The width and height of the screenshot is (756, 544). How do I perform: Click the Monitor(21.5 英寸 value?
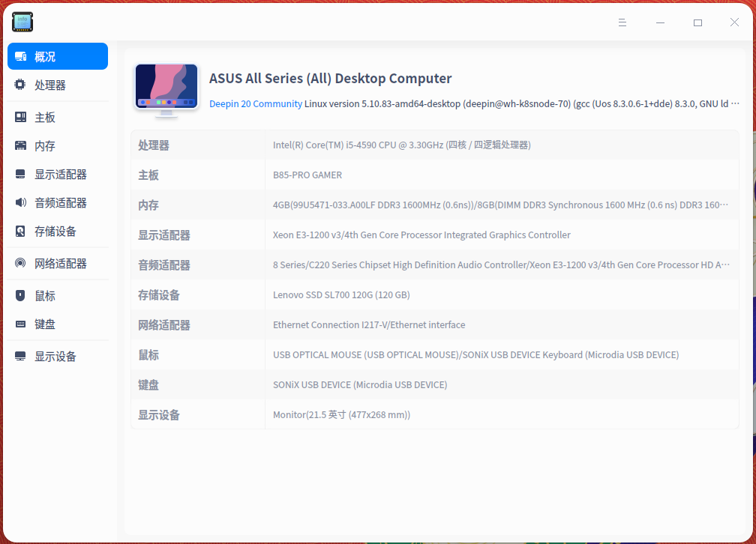pos(341,414)
